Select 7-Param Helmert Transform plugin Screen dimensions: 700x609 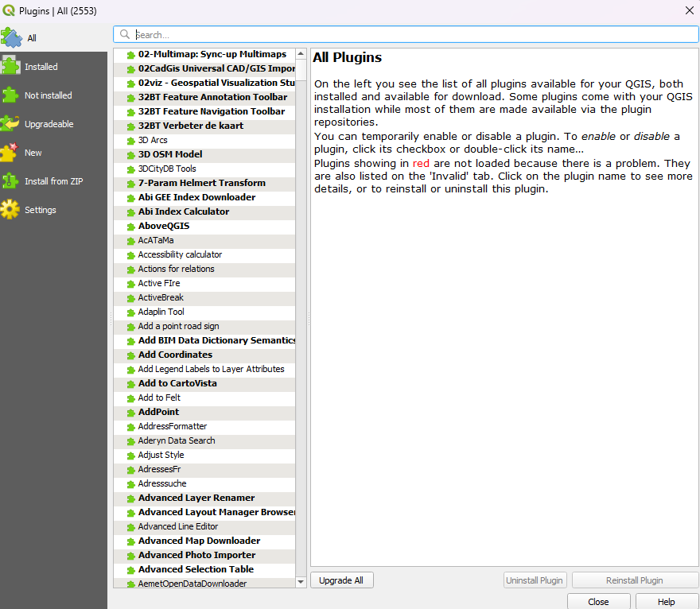[204, 183]
